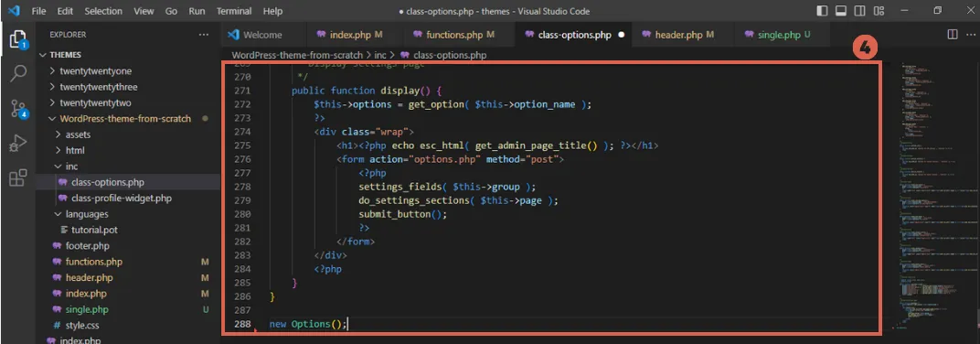This screenshot has height=344, width=980.
Task: Open the Run menu
Action: coord(197,11)
